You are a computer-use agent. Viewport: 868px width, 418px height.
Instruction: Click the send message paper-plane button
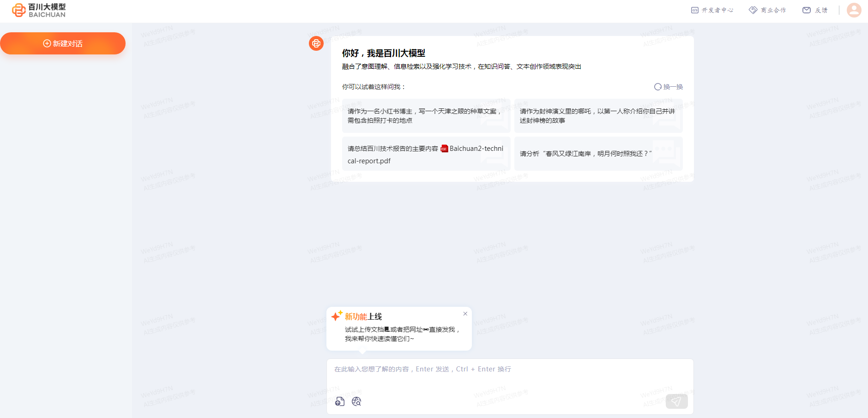(676, 401)
